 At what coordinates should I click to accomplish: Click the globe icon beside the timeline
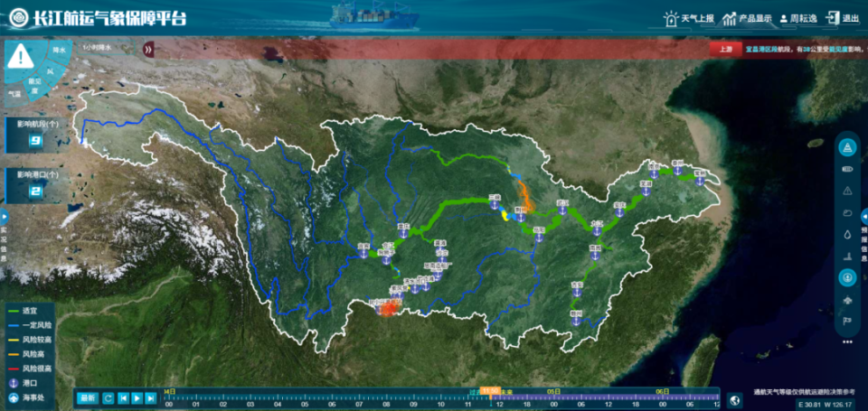735,400
